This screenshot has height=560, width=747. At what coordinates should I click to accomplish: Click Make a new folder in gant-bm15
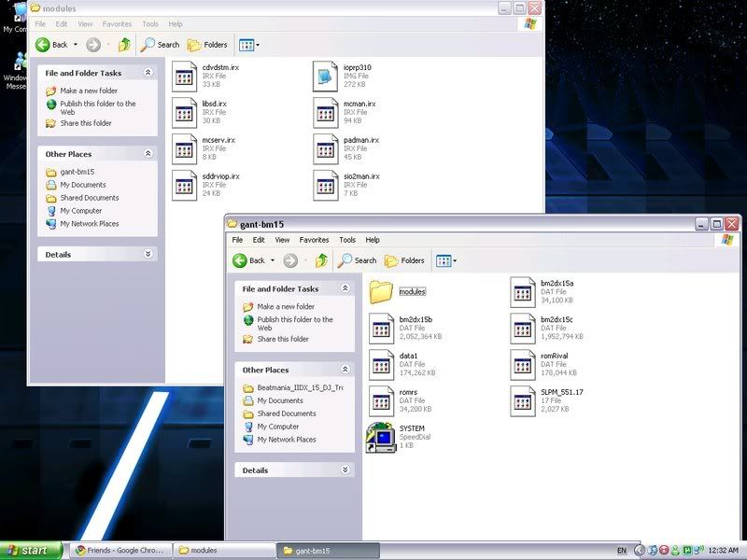(x=286, y=307)
